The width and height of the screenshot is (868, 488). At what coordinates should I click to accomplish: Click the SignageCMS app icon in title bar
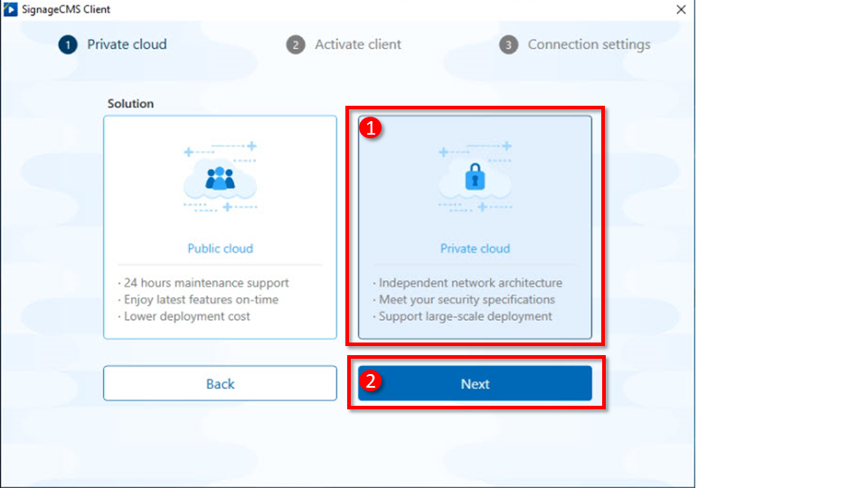(x=11, y=9)
